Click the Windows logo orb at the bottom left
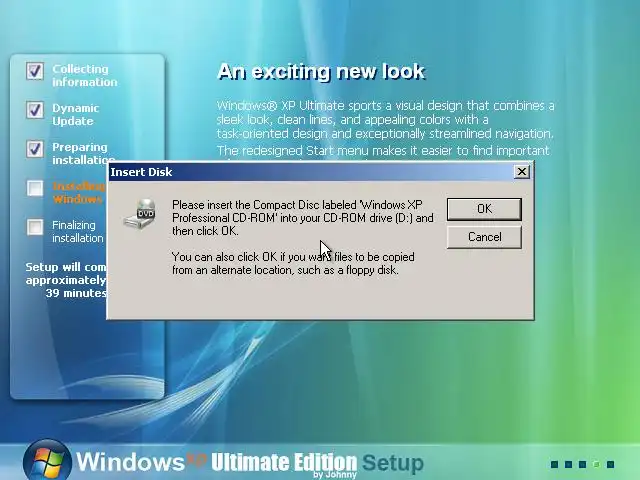Screen dimensions: 640x480 point(47,460)
